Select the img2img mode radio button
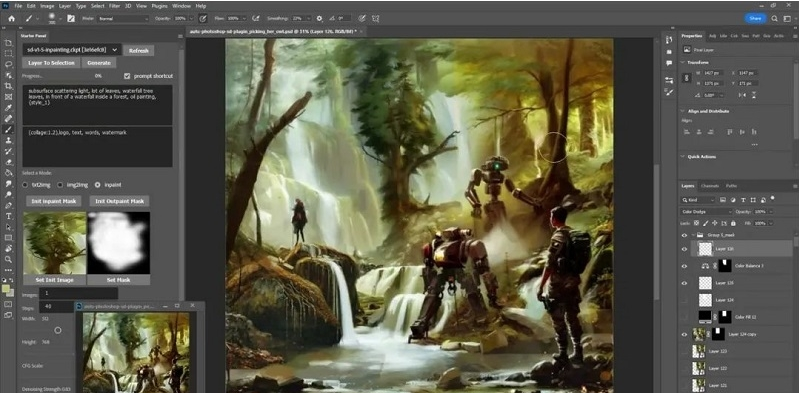799x393 pixels. (60, 185)
